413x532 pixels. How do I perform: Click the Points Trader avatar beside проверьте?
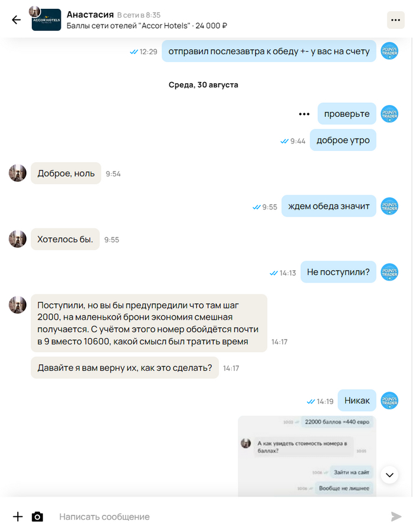[x=389, y=114]
